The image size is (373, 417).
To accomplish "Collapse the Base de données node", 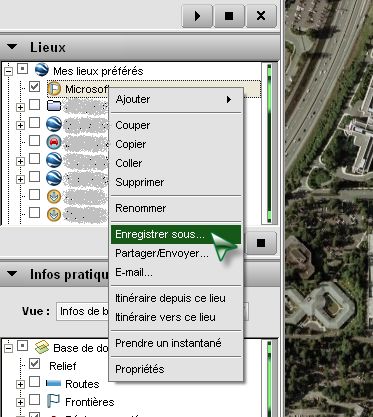I will coord(8,348).
